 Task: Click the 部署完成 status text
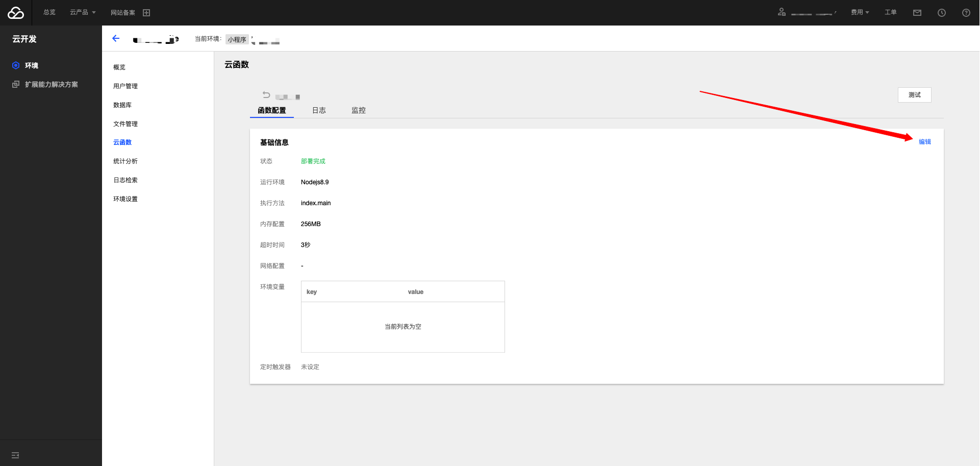313,161
